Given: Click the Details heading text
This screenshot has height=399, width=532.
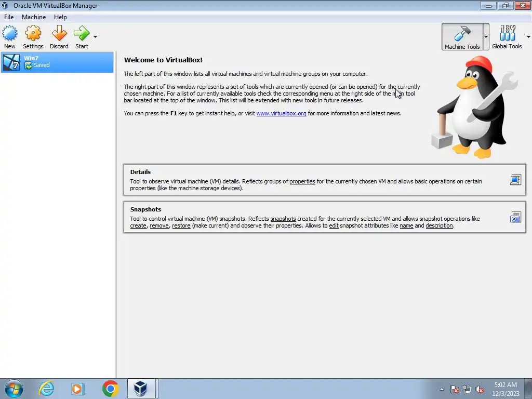Looking at the screenshot, I should 140,172.
